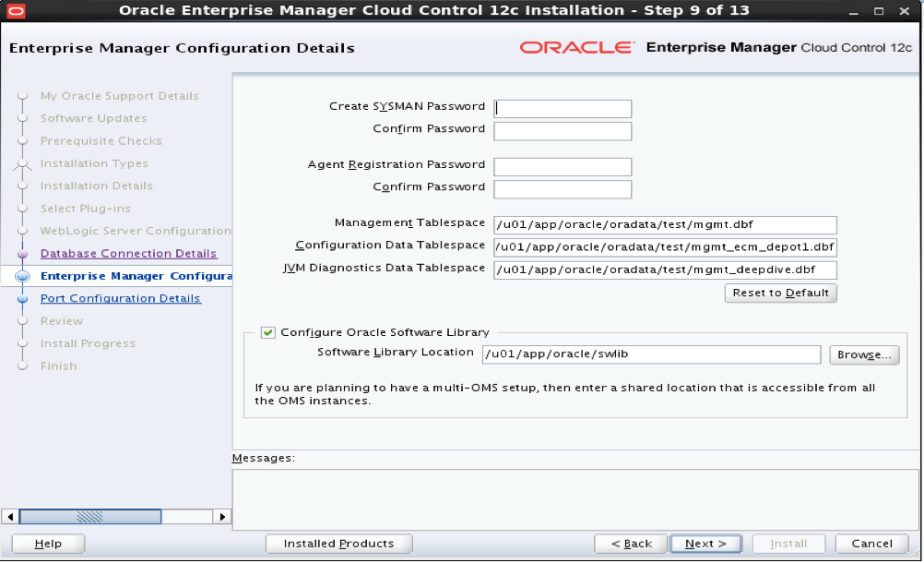Screen dimensions: 924x563
Task: Toggle Configure Oracle Software Library checkbox
Action: click(268, 332)
